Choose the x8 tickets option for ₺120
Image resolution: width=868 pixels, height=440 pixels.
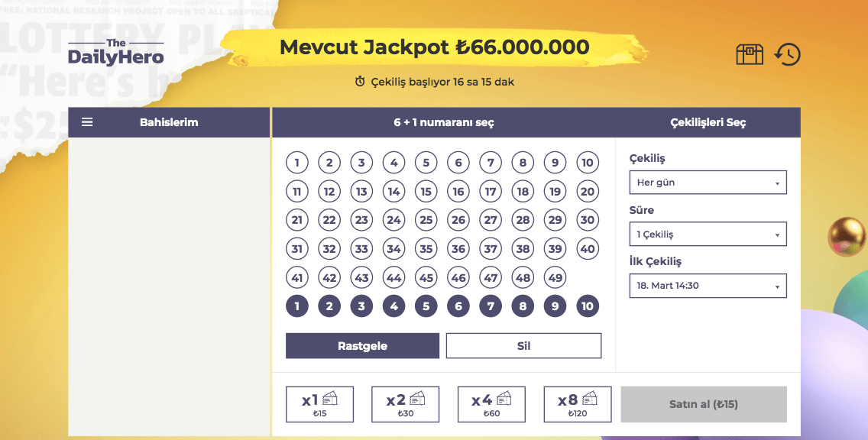[x=578, y=404]
